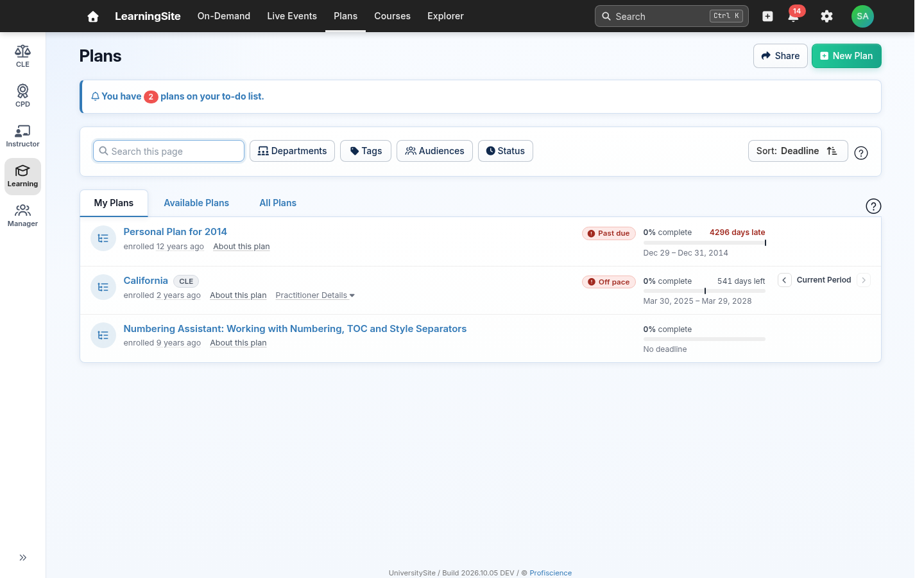
Task: Open Numbering Assistant plan link
Action: [x=295, y=329]
